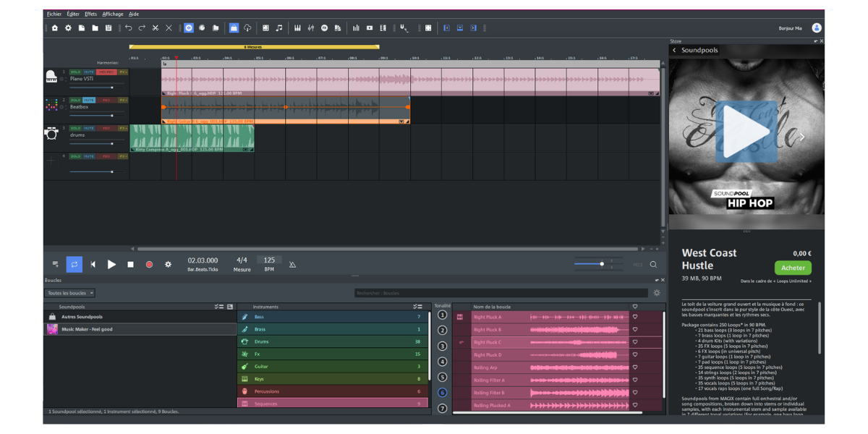Open the FX dropdown on Piano VSTi track
This screenshot has height=434, width=868.
click(x=123, y=72)
